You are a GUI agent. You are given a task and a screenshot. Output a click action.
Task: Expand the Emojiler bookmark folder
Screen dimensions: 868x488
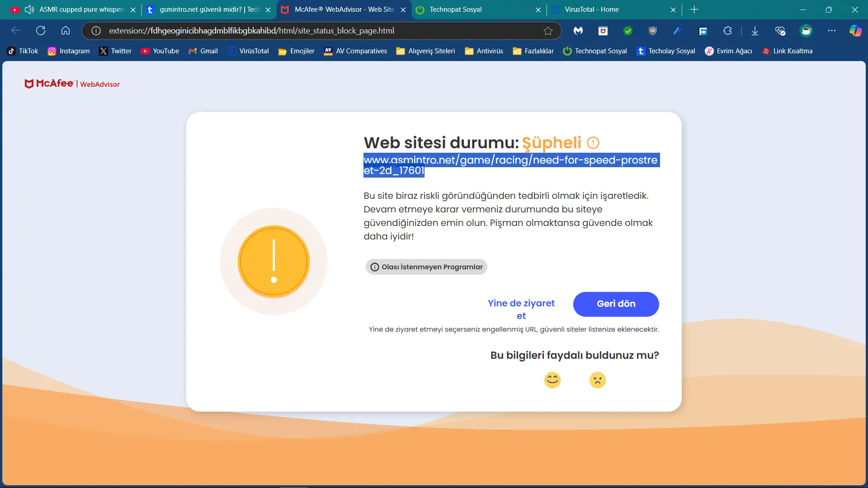click(x=297, y=51)
